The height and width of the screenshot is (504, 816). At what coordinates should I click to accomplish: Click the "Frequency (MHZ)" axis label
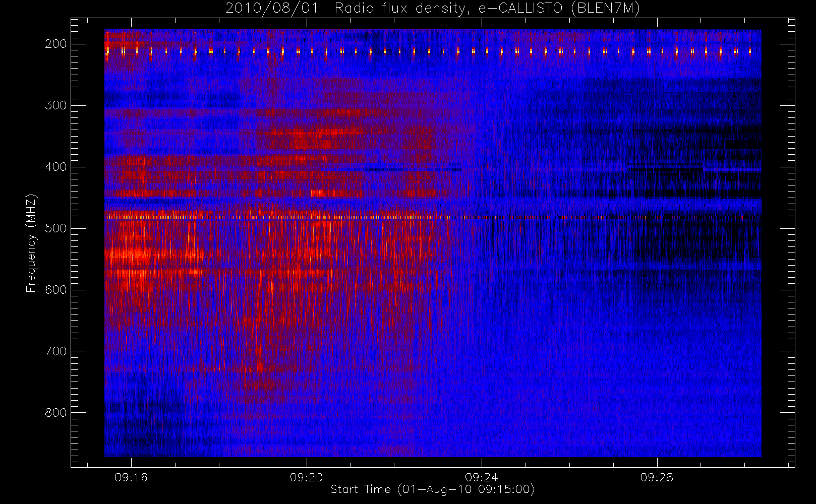[x=31, y=243]
